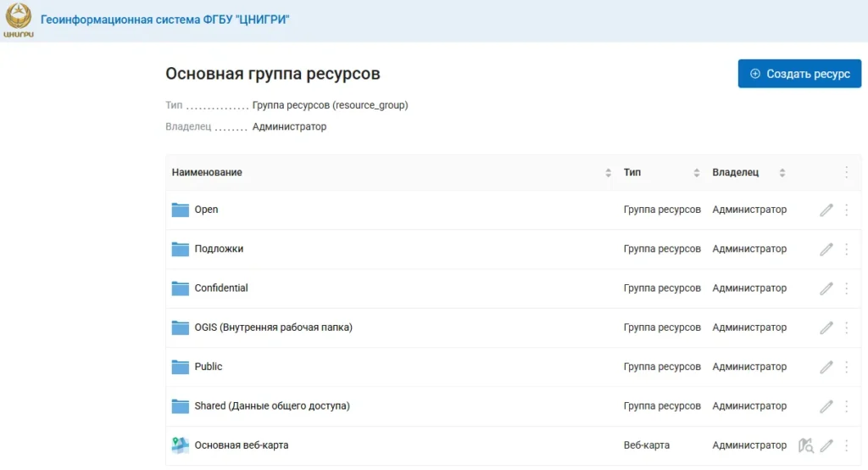This screenshot has height=470, width=868.
Task: Click Группа ресурсов (resource_group) type value
Action: (x=330, y=105)
